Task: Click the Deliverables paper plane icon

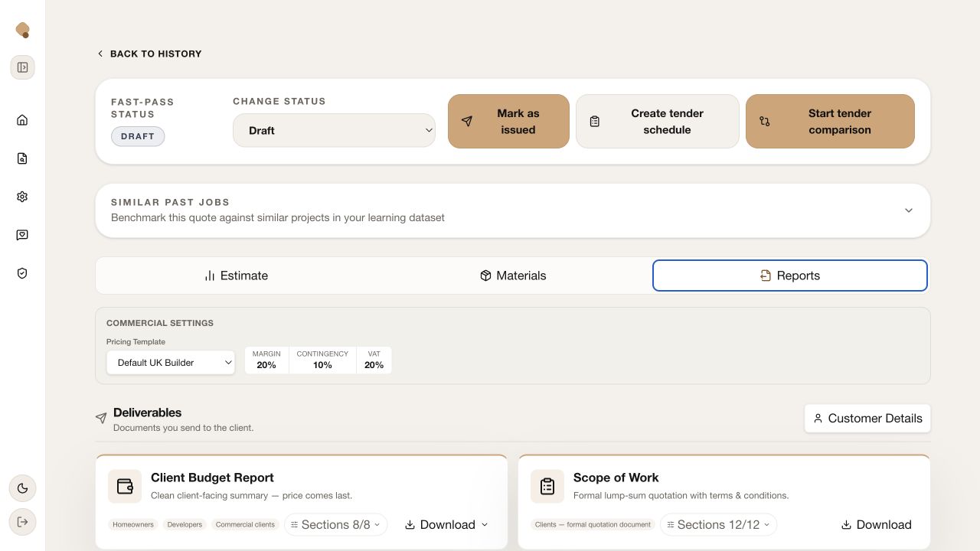Action: click(x=101, y=418)
